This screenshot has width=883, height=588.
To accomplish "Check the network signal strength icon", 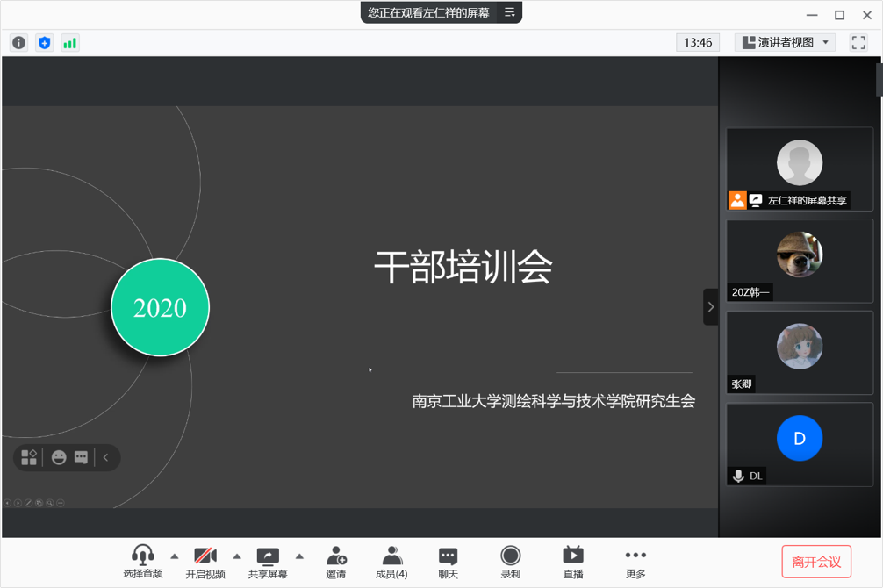I will (70, 43).
